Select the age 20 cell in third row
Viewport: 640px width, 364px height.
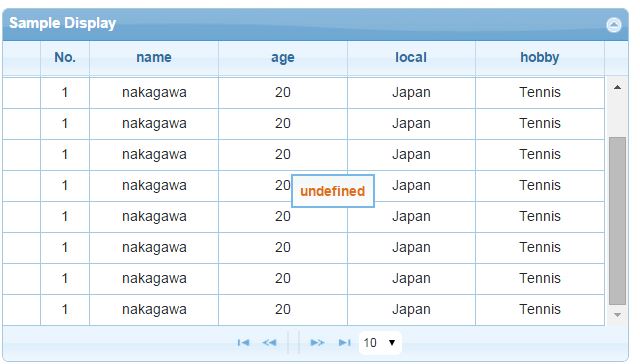(283, 155)
